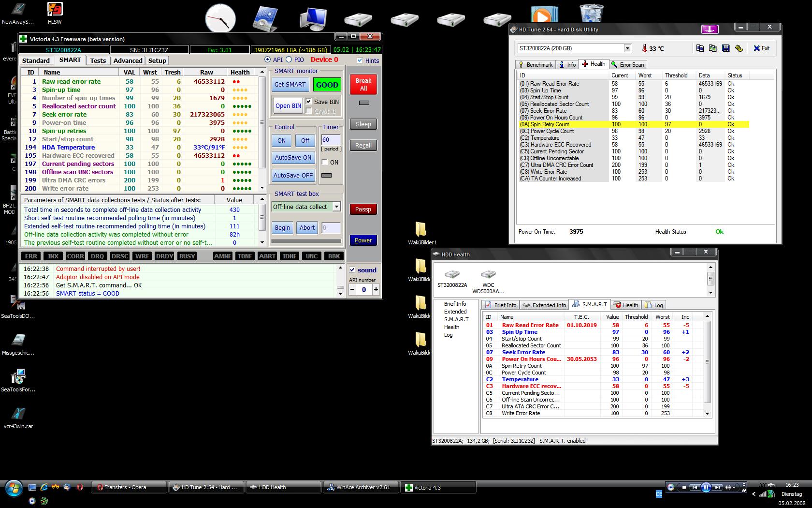Viewport: 812px width, 508px height.
Task: Open SMART test type dropdown Off-line data collect
Action: coord(336,207)
